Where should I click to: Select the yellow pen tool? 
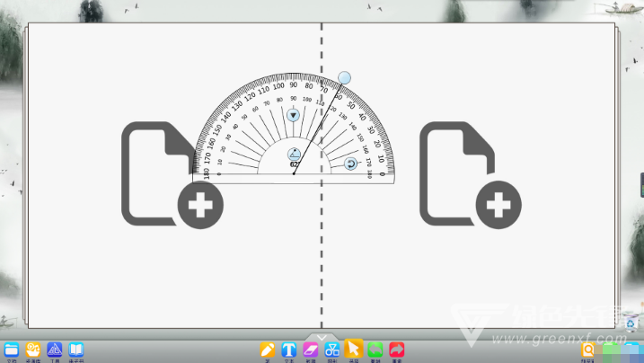pyautogui.click(x=268, y=350)
